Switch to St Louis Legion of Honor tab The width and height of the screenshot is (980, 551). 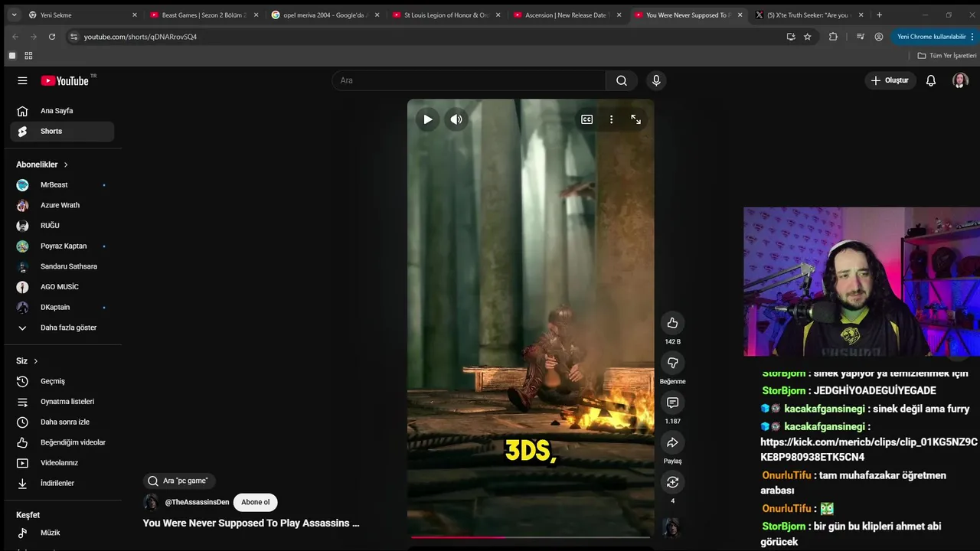[446, 15]
